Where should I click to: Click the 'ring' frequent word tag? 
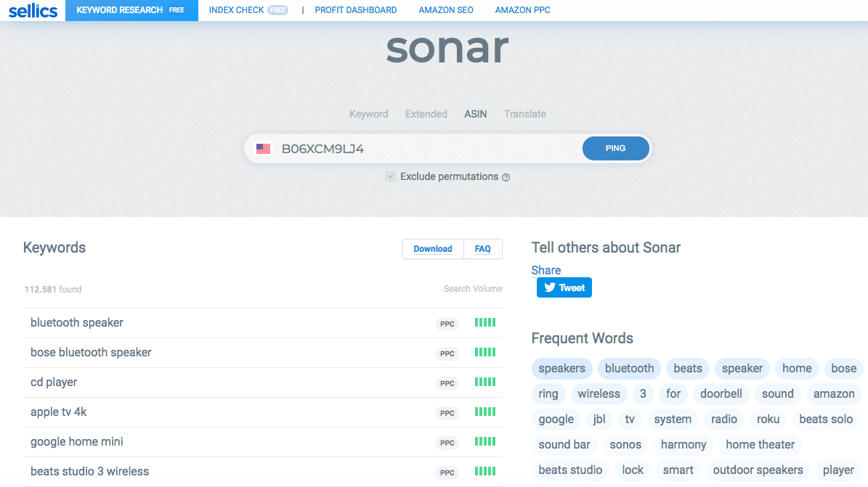point(548,394)
